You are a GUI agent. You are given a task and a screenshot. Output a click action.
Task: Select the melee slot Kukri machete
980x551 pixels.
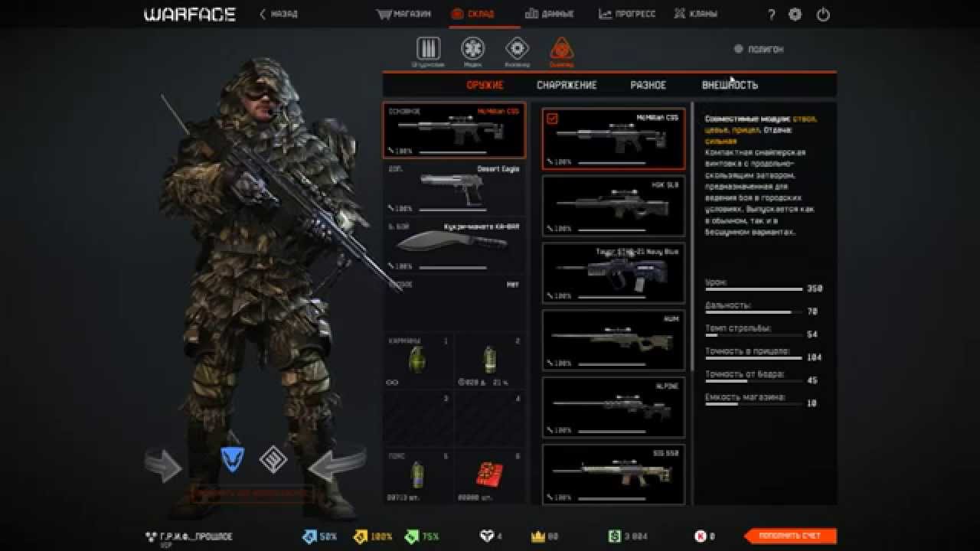point(455,246)
